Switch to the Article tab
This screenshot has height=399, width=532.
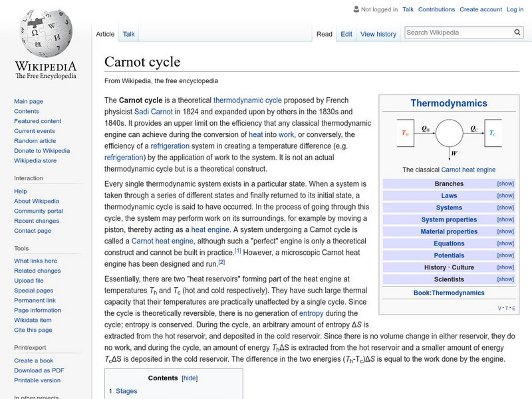[x=105, y=34]
